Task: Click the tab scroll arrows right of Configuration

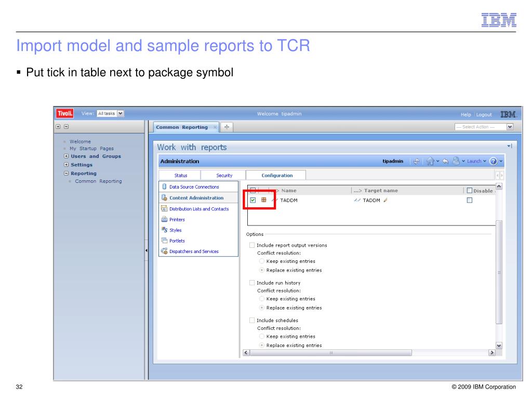Action: click(x=500, y=176)
